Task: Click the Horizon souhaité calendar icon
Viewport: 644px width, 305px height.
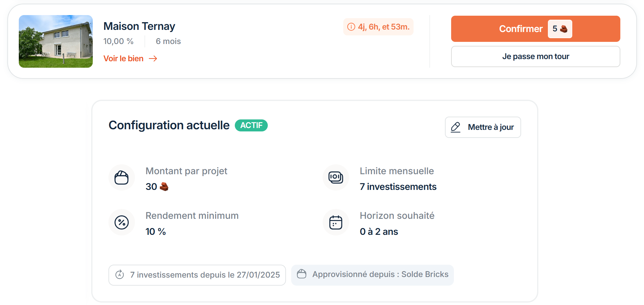Action: click(x=336, y=222)
